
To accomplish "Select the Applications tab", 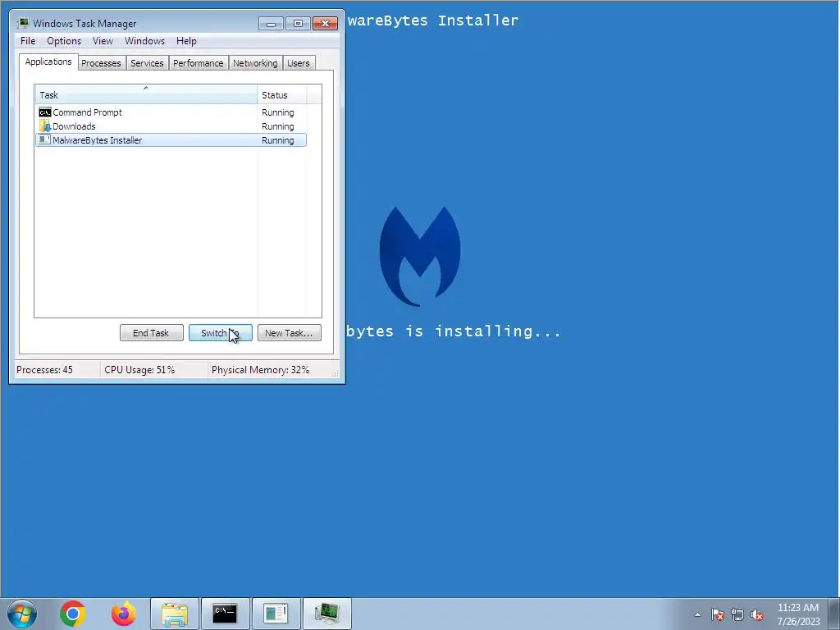I will click(x=48, y=62).
